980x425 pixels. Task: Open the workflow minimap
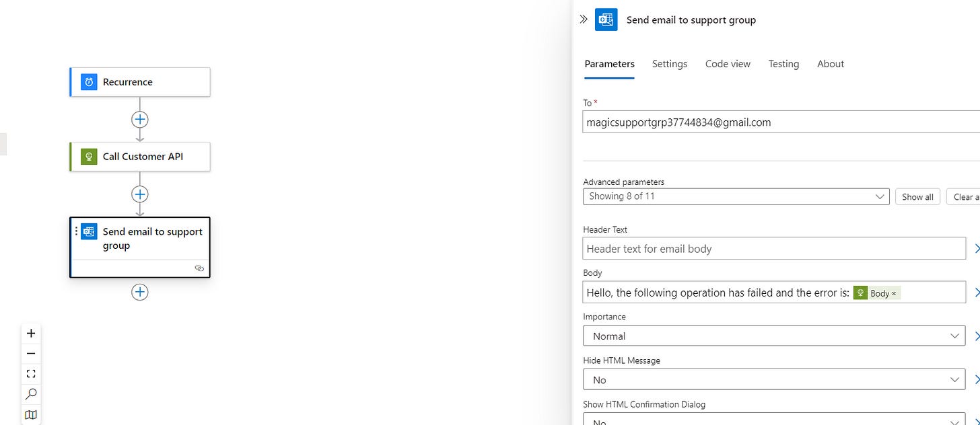click(31, 414)
